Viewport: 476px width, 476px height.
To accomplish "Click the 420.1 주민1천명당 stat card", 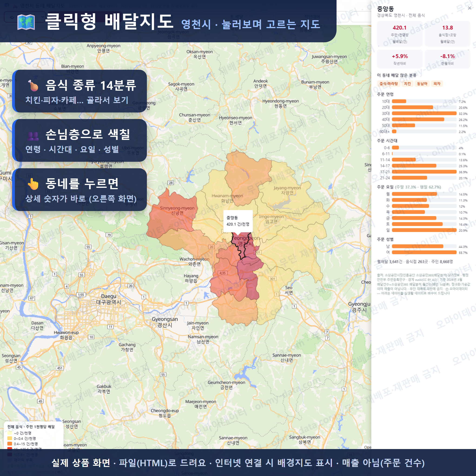I will [x=400, y=34].
